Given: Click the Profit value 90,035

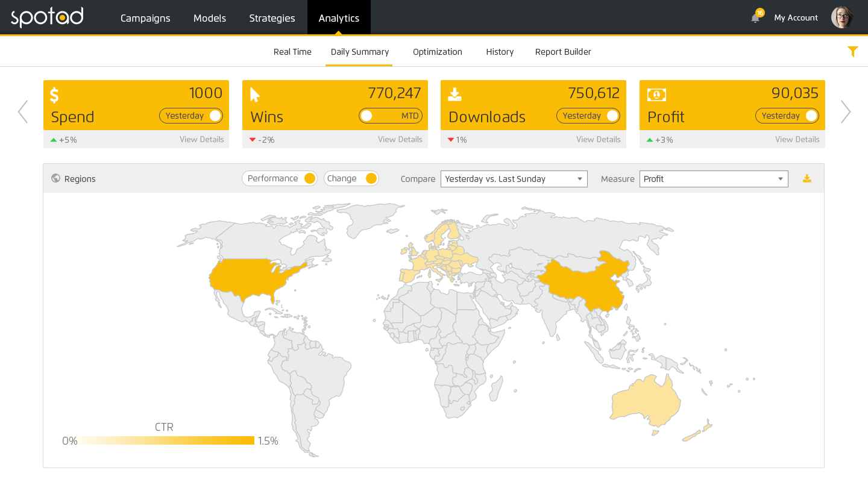Looking at the screenshot, I should pos(795,93).
